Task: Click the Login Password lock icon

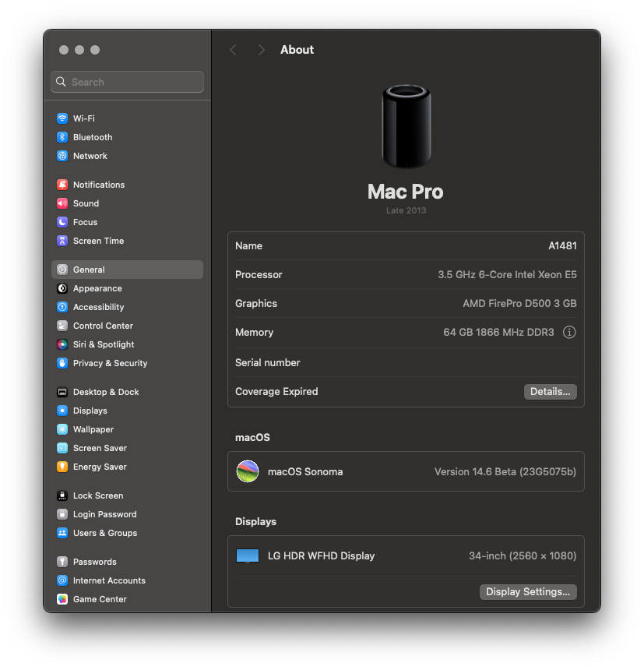Action: 62,514
